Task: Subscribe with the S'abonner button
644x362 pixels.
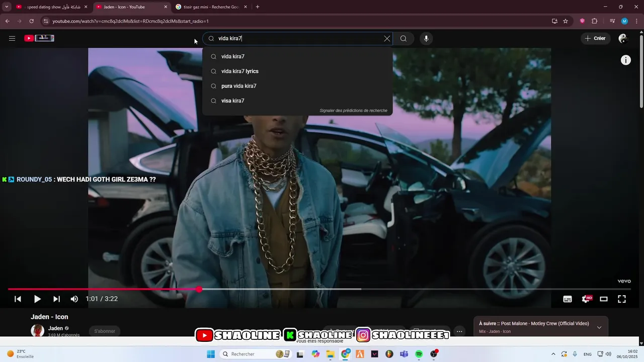Action: coord(105,331)
